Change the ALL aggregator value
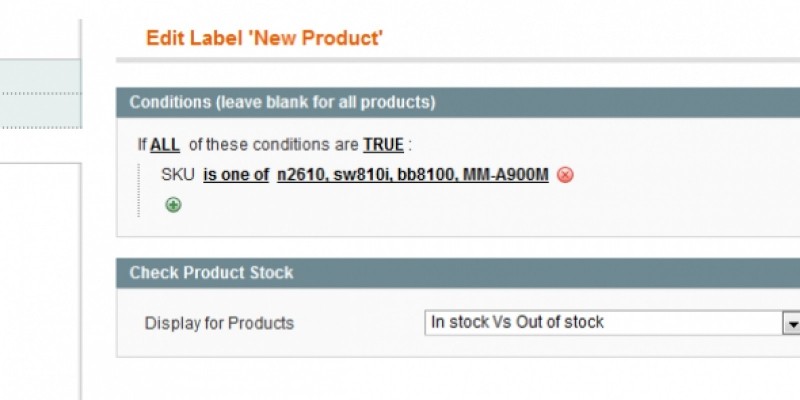Viewport: 800px width, 400px height. [x=165, y=145]
